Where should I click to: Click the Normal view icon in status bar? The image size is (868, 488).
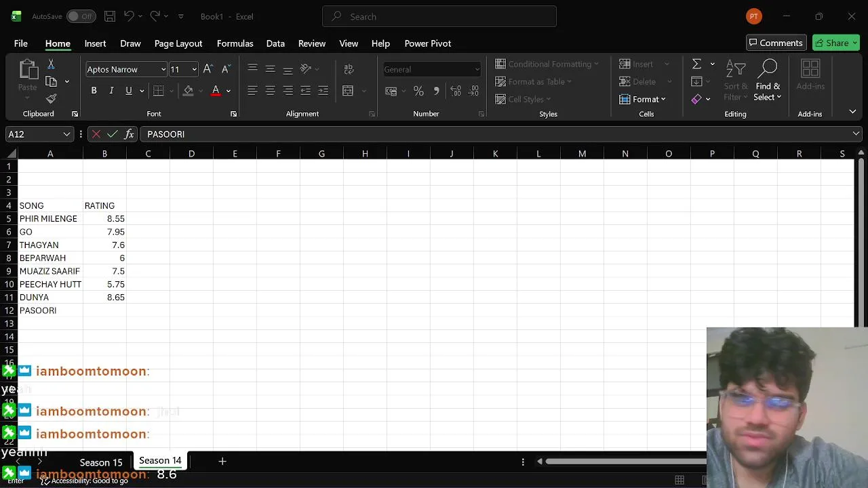[x=679, y=480]
